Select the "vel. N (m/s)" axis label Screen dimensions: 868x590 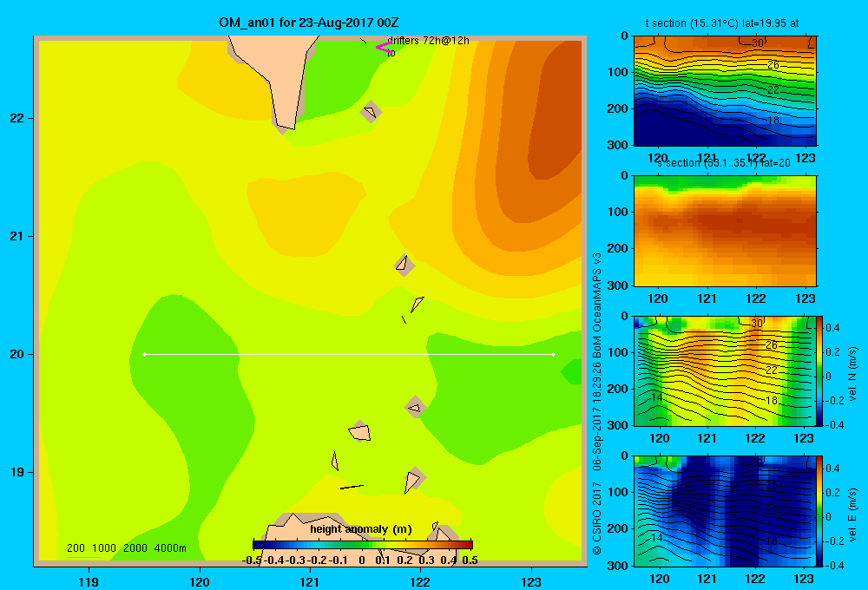point(852,374)
